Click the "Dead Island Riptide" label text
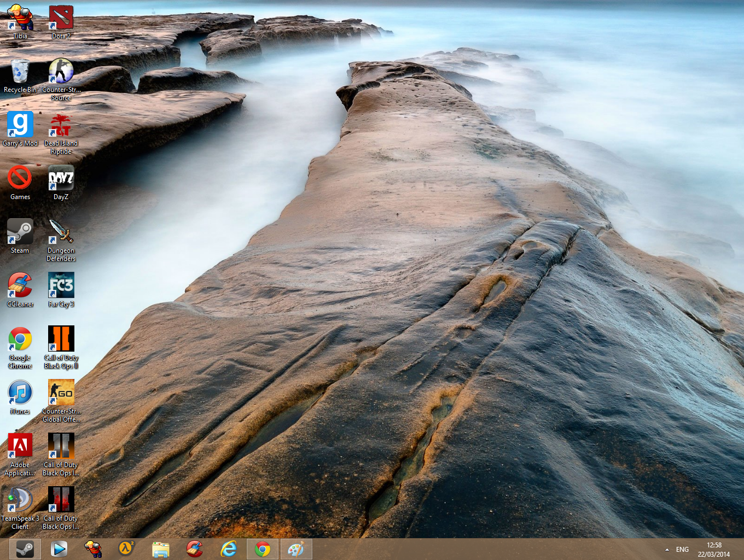 [x=61, y=148]
